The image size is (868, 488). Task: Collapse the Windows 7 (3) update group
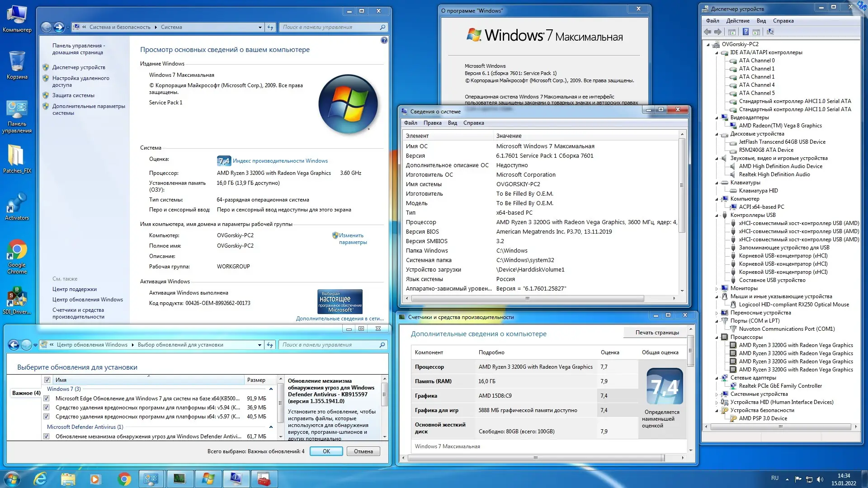coord(271,389)
